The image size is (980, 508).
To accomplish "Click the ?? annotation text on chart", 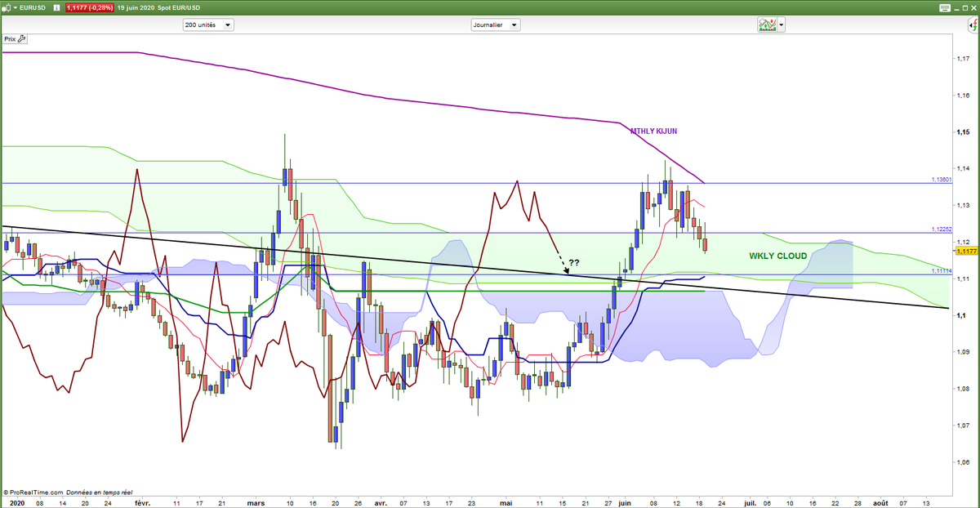I will (574, 263).
